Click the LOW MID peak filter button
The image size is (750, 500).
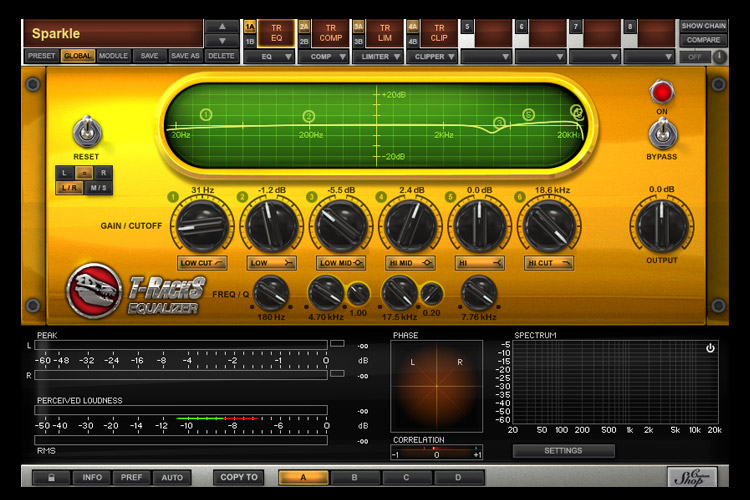(341, 263)
